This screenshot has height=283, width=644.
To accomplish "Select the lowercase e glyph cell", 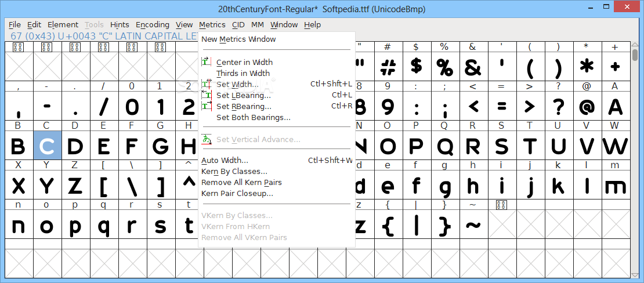I will [x=388, y=185].
